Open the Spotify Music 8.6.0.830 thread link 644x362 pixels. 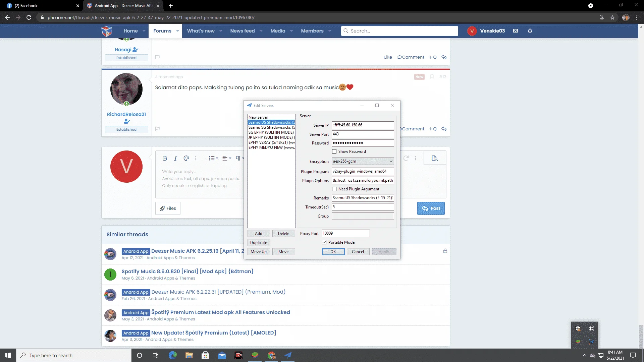pyautogui.click(x=187, y=271)
